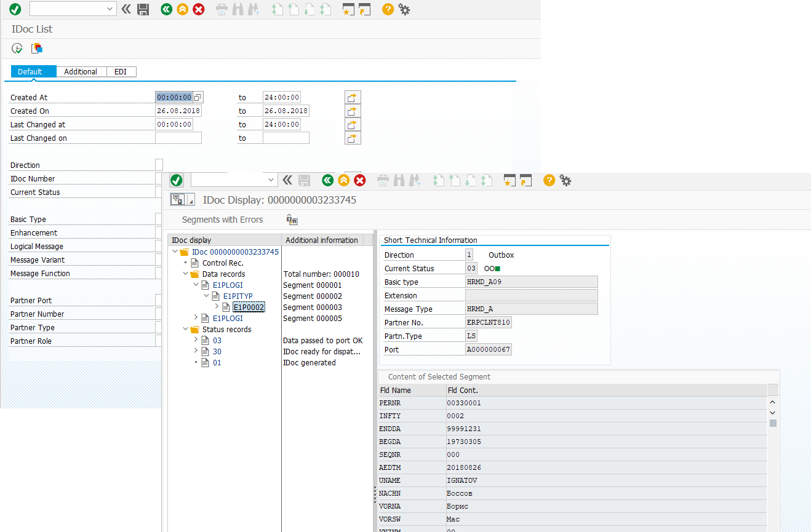This screenshot has width=811, height=532.
Task: Click the lock icon beside Segments with Errors
Action: click(x=292, y=220)
